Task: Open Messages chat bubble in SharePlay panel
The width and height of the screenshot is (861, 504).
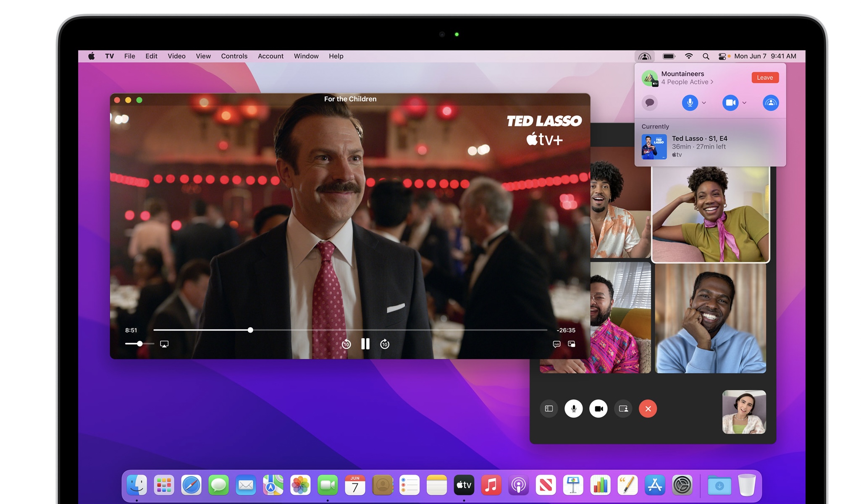Action: 650,102
